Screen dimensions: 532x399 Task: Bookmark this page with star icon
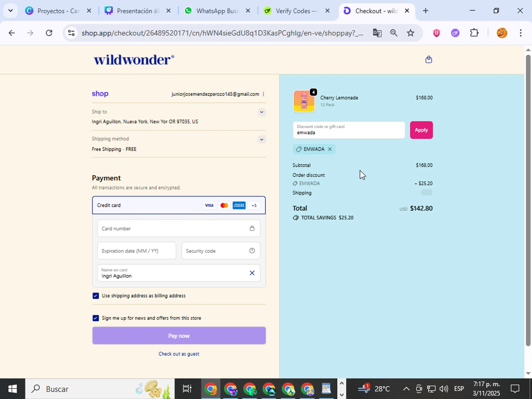410,33
